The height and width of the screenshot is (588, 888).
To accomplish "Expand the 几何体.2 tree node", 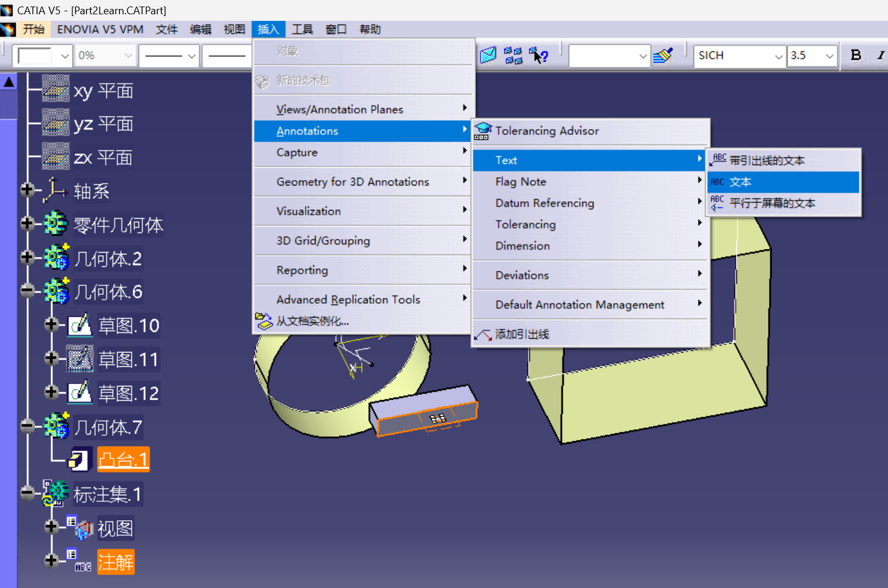I will (27, 257).
